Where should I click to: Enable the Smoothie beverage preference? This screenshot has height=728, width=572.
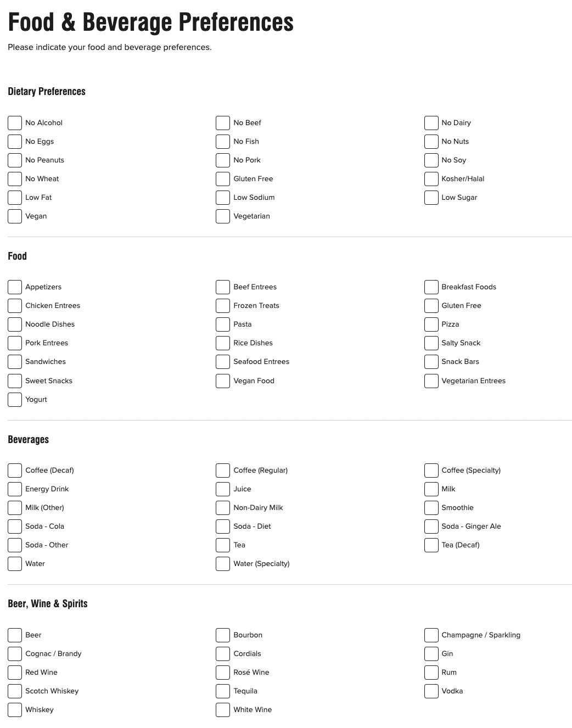(x=431, y=507)
